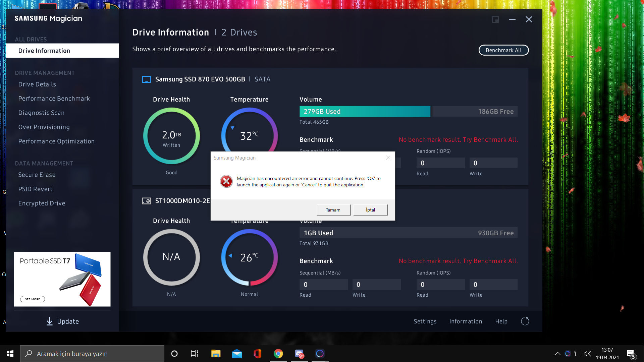The width and height of the screenshot is (644, 362).
Task: Click the Samsung Magician taskbar icon
Action: [x=320, y=354]
